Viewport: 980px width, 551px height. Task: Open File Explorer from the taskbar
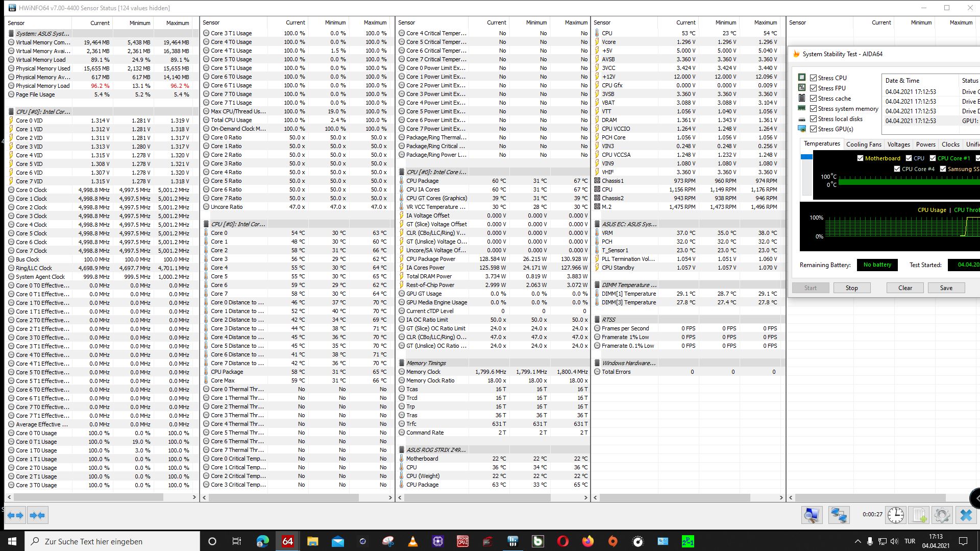coord(312,541)
